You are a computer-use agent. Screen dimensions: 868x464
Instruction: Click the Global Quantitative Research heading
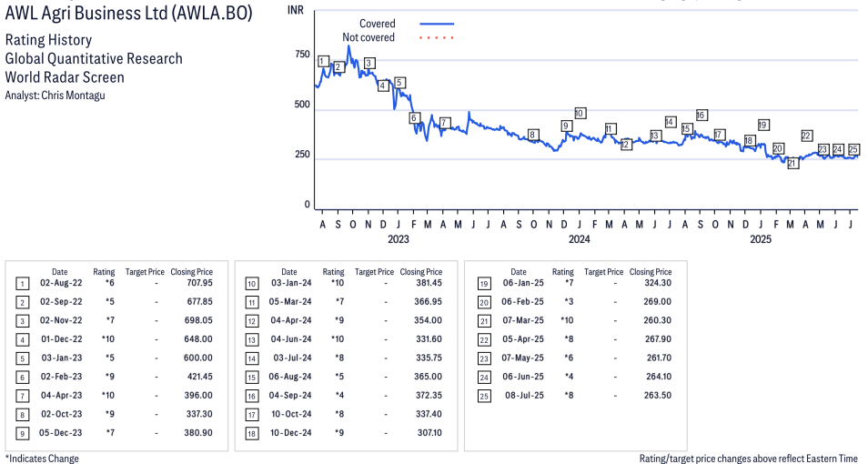pyautogui.click(x=94, y=59)
